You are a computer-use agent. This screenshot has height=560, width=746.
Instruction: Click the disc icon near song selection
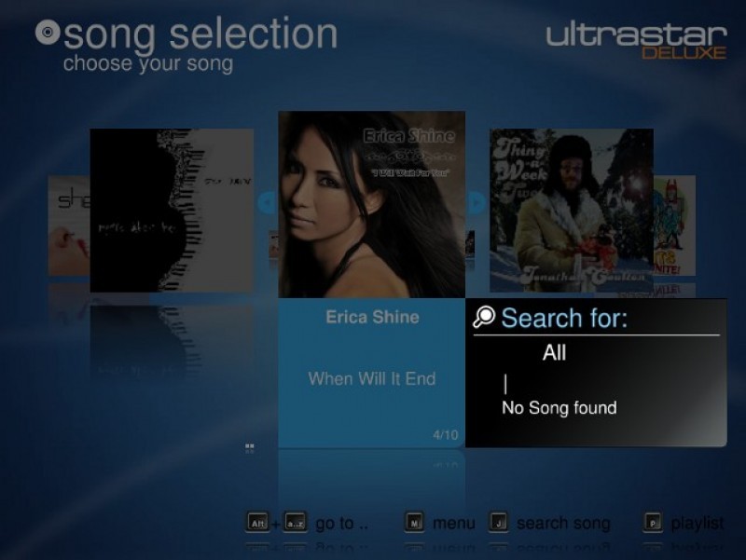point(48,33)
